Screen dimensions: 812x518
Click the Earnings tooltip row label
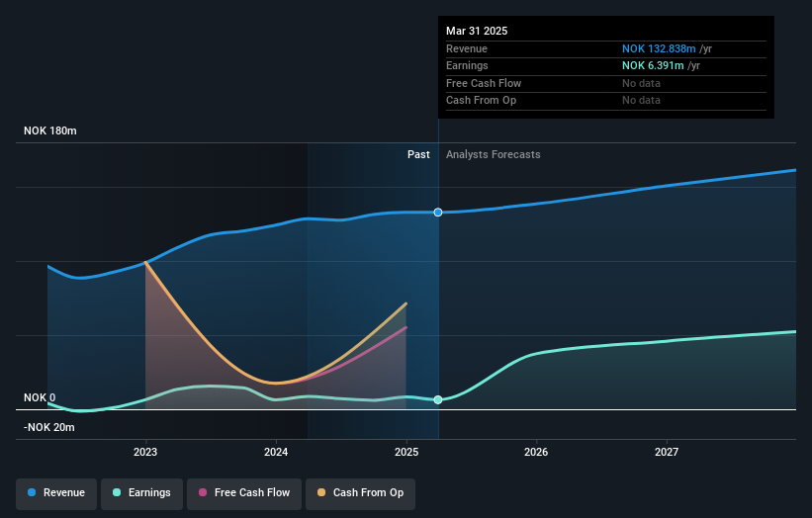pyautogui.click(x=467, y=65)
